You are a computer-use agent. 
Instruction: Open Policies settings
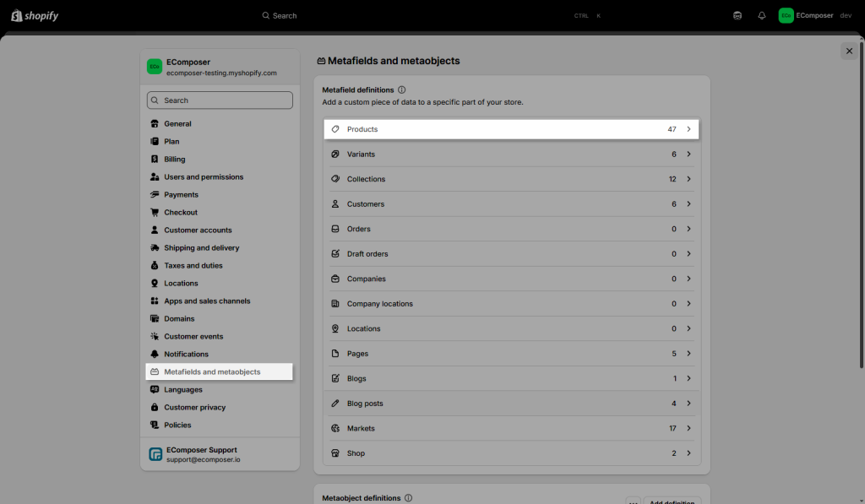[x=219, y=425]
